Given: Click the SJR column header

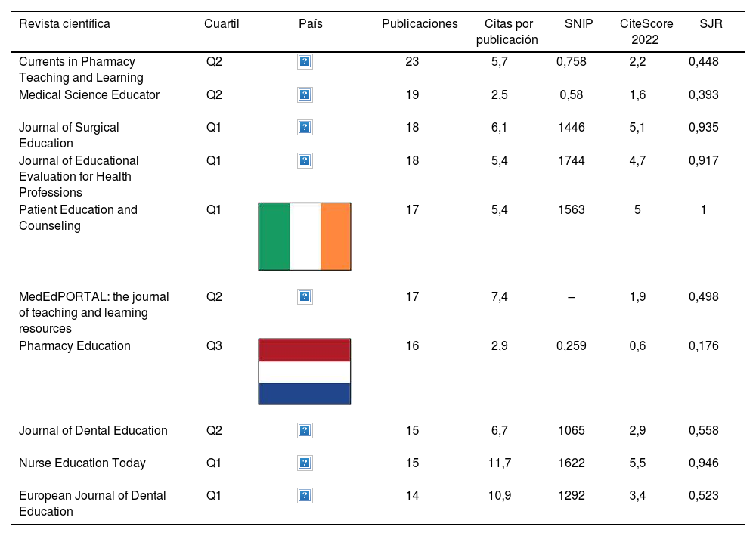Looking at the screenshot, I should pos(711,23).
